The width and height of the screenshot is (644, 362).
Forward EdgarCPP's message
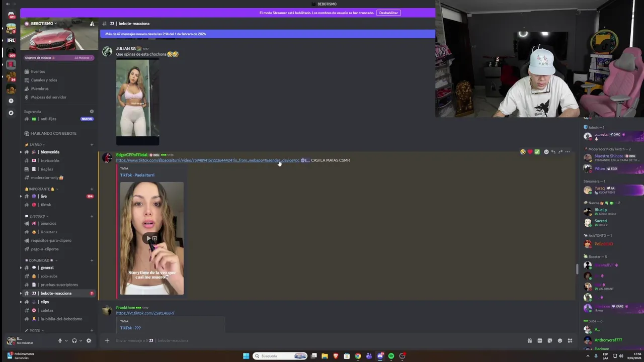point(560,152)
